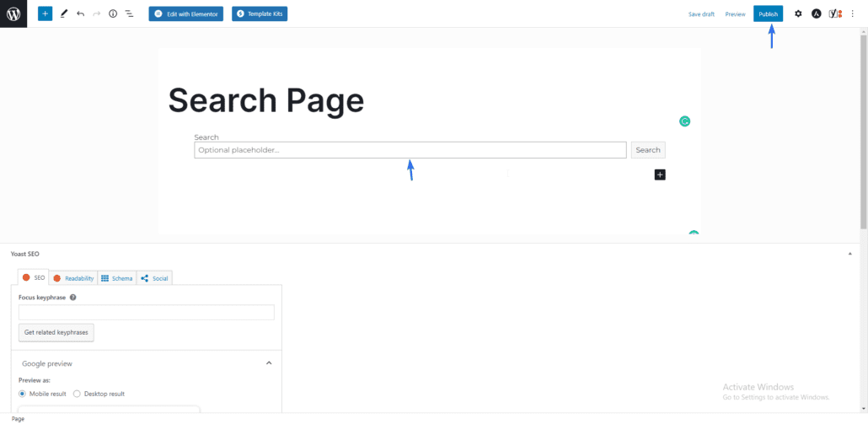The width and height of the screenshot is (868, 424).
Task: Click the Search Page title
Action: [x=266, y=100]
